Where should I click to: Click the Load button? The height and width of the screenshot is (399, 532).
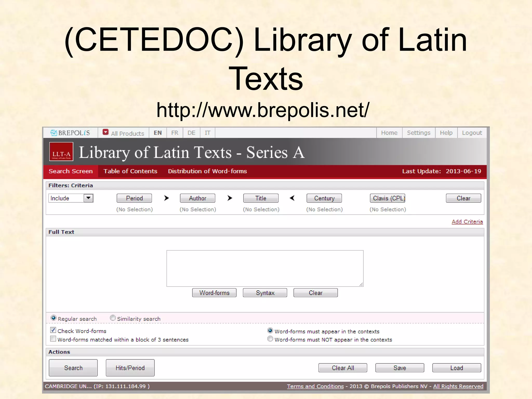(457, 368)
